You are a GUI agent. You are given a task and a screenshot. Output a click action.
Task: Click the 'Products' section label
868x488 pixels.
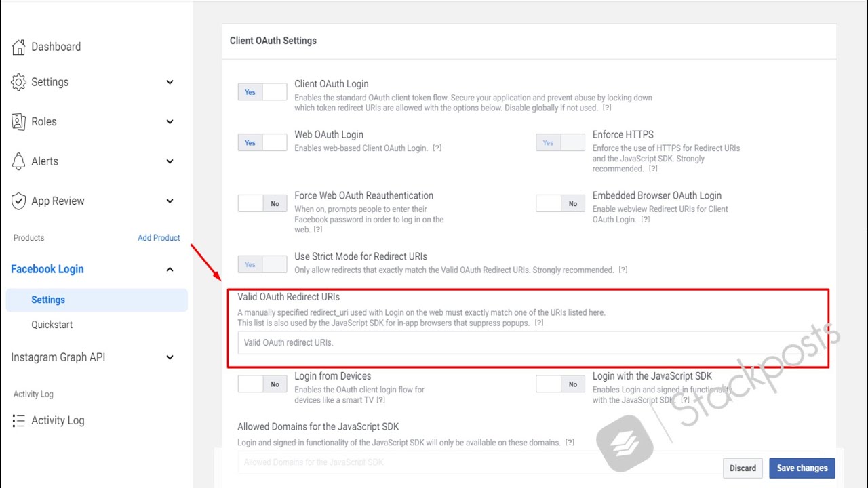28,238
